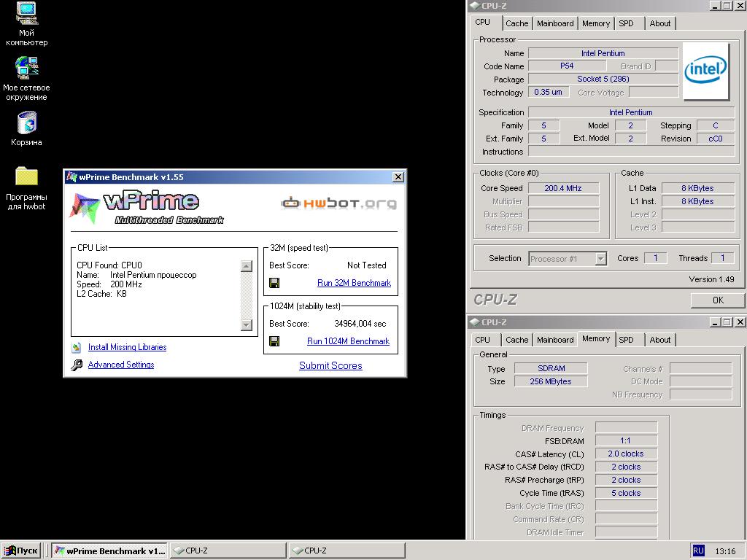Switch to wPrime Benchmark taskbar button

pyautogui.click(x=109, y=551)
